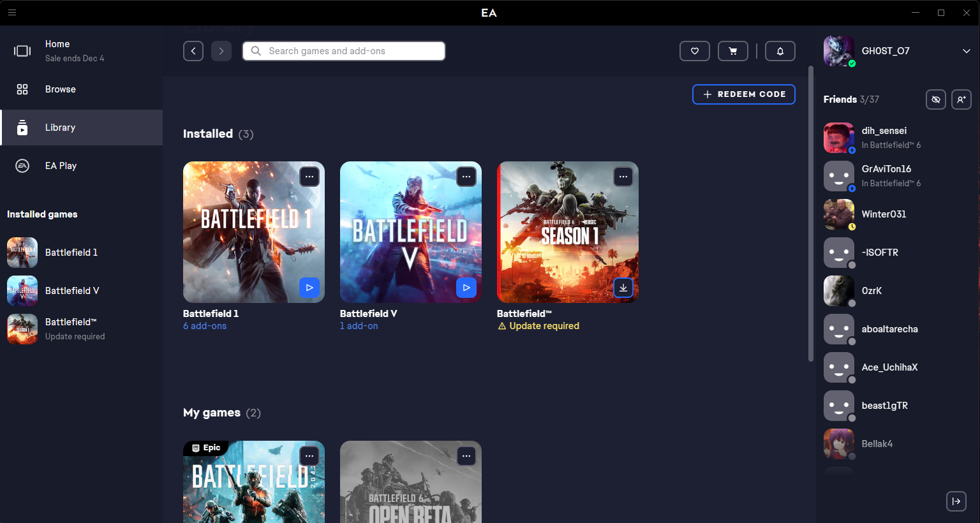
Task: Maximize the EA app window
Action: tap(941, 13)
